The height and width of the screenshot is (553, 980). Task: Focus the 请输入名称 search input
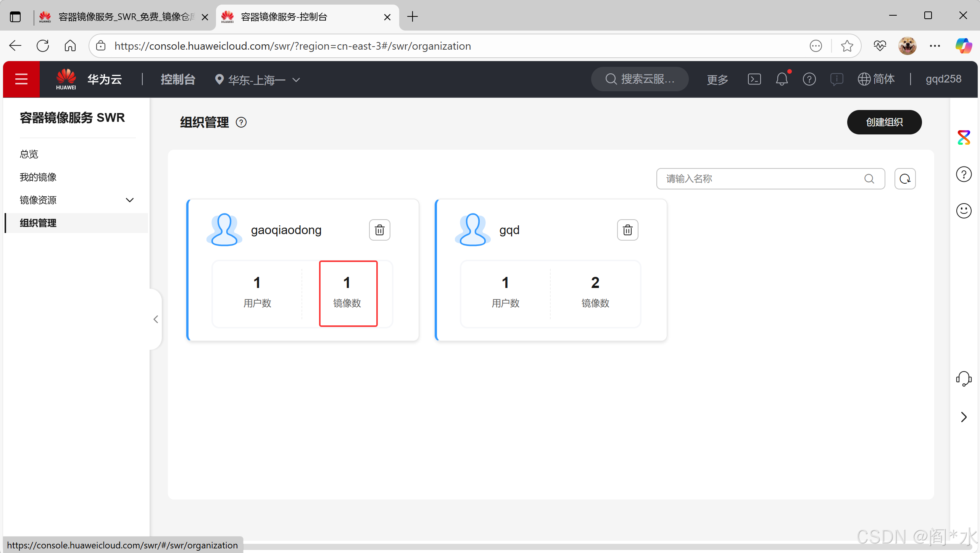(759, 179)
